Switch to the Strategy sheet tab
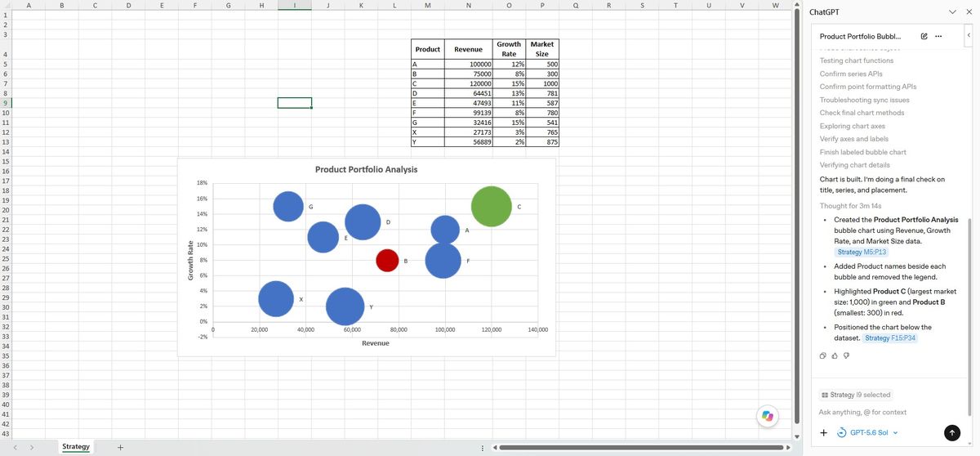Screen dimensions: 980x456 tap(76, 447)
